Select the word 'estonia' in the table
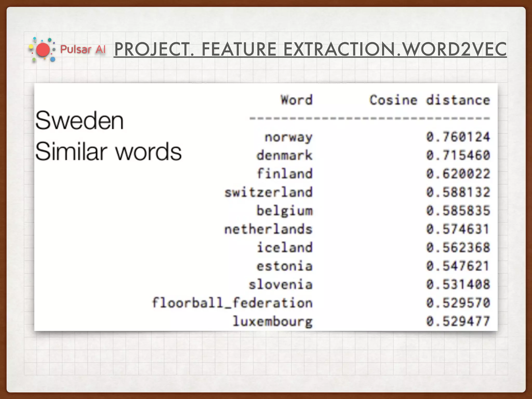Screen dimensions: 532x399 click(x=285, y=266)
